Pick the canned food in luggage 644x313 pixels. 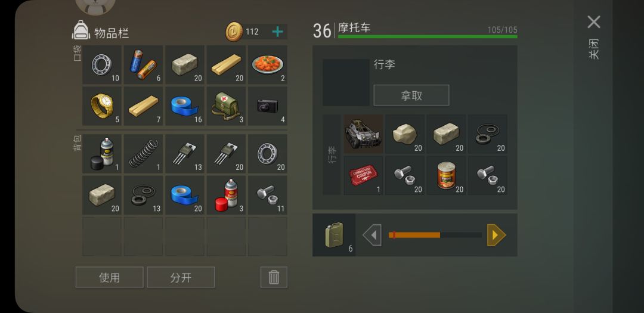[x=446, y=175]
